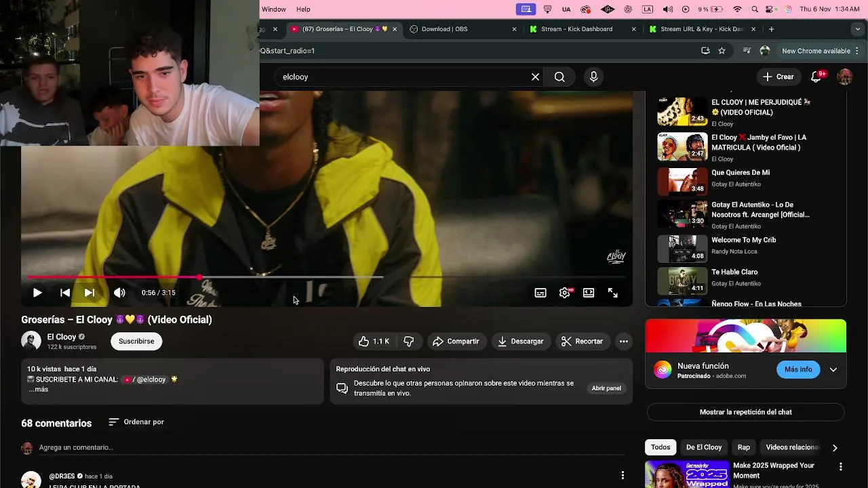Open Chrome media controls icon
Image resolution: width=868 pixels, height=488 pixels.
tap(747, 51)
